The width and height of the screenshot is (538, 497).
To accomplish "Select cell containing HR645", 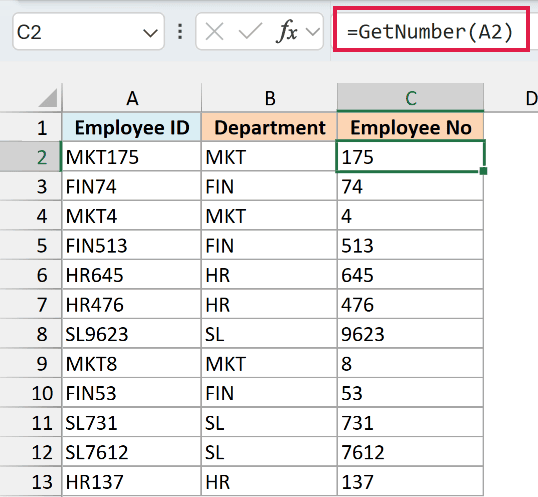I will (x=132, y=275).
